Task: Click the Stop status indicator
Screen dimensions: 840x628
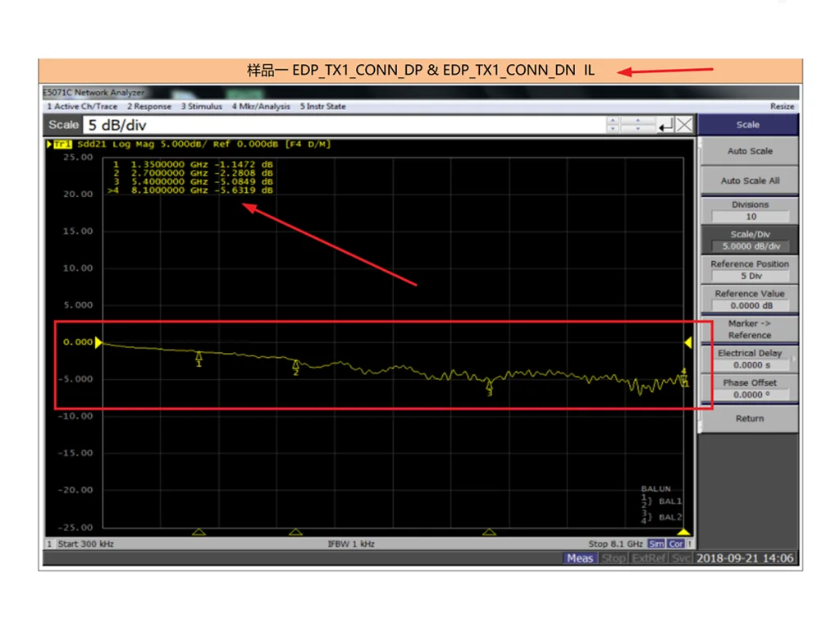Action: [x=614, y=558]
